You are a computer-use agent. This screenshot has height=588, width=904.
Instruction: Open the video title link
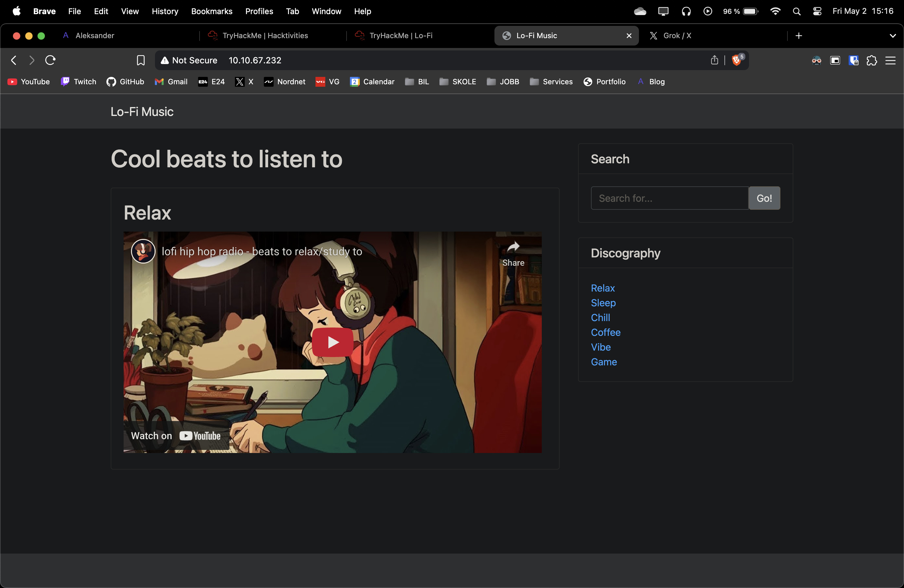coord(262,252)
